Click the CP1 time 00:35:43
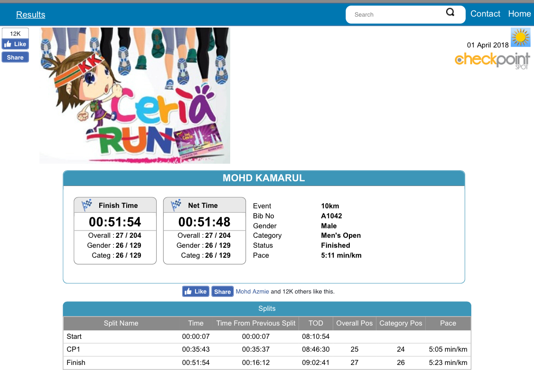This screenshot has width=534, height=392. 196,349
